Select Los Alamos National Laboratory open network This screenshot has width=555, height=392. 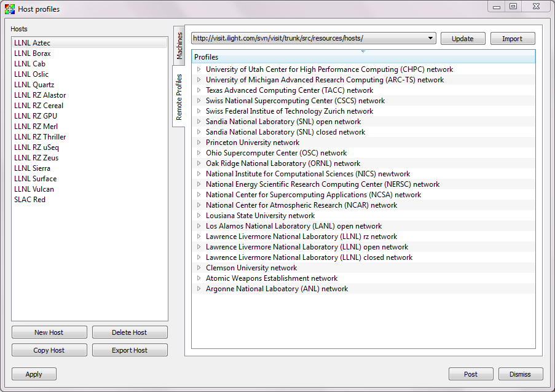(x=363, y=226)
